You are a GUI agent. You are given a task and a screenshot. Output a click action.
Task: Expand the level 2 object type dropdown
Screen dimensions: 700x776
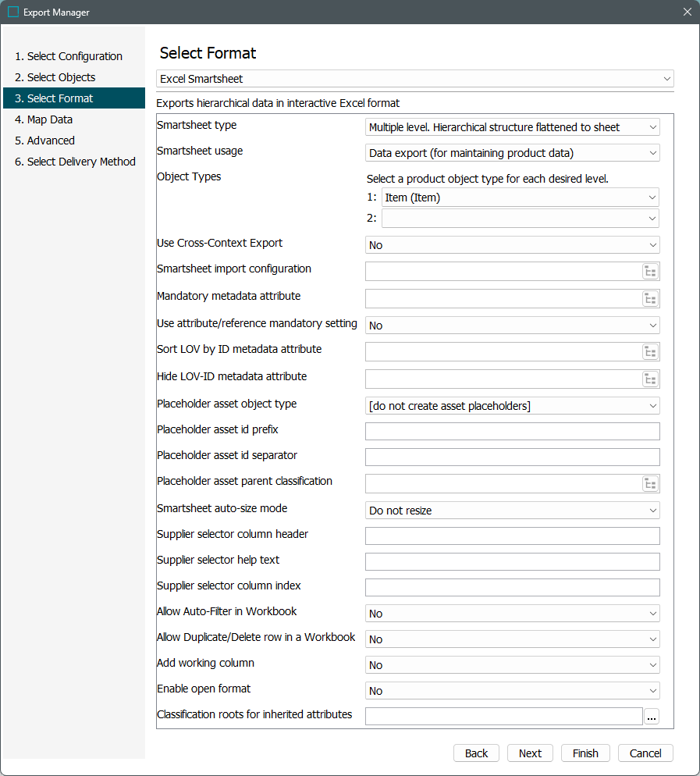[x=520, y=219]
